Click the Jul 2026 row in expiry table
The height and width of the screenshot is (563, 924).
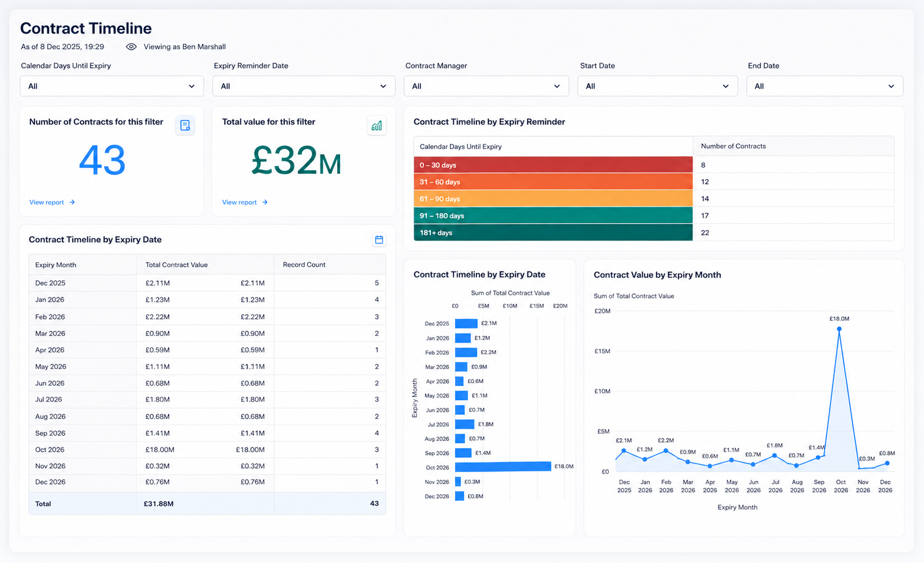[207, 400]
